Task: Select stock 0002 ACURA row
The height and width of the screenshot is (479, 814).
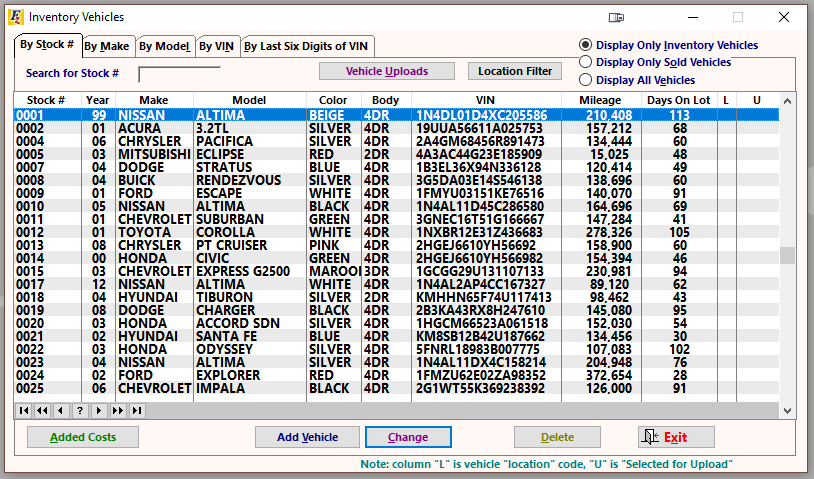Action: coord(396,128)
